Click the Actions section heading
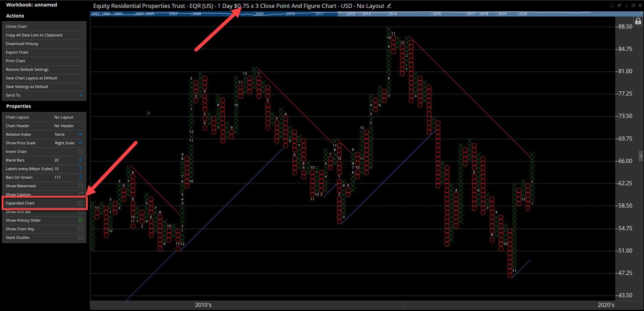Viewport: 644px width, 311px height. pyautogui.click(x=15, y=16)
